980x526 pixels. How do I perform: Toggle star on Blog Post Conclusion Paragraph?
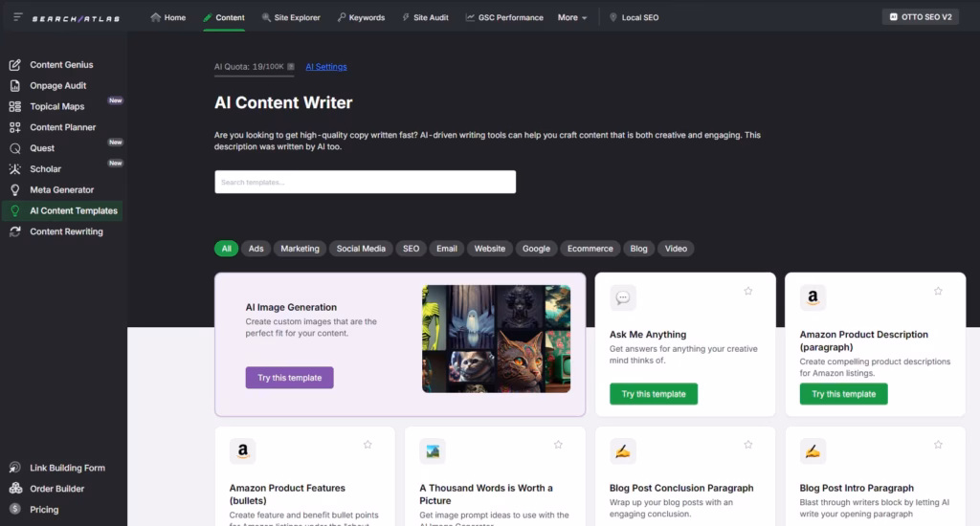pyautogui.click(x=748, y=445)
